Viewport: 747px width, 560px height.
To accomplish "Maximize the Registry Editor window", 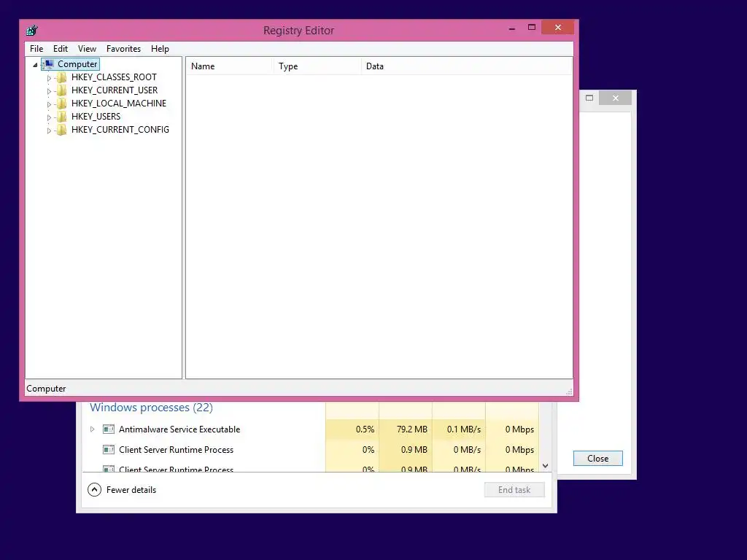I will coord(532,28).
